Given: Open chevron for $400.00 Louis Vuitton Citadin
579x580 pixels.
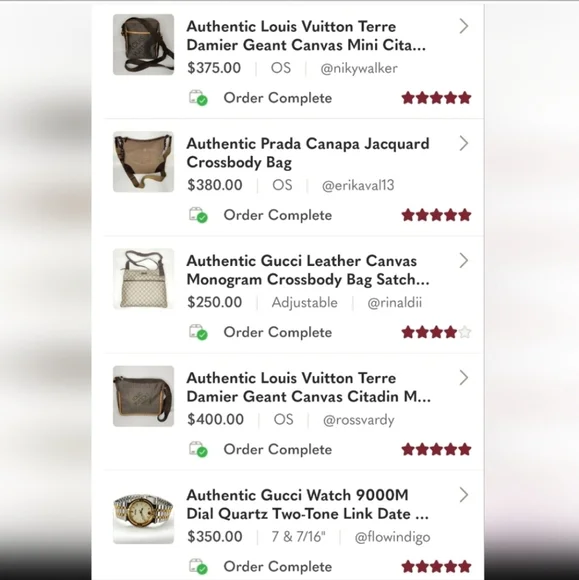Looking at the screenshot, I should click(x=464, y=378).
